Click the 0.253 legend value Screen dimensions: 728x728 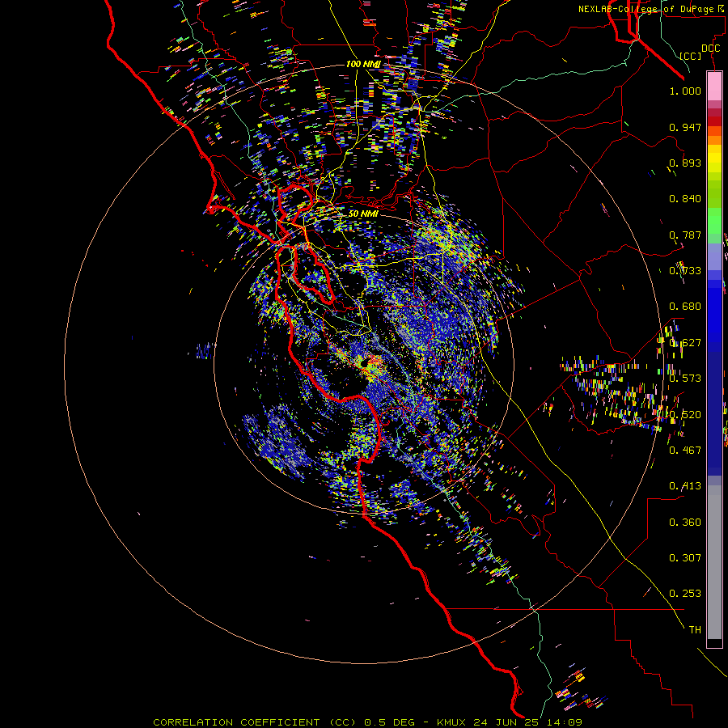pyautogui.click(x=685, y=594)
